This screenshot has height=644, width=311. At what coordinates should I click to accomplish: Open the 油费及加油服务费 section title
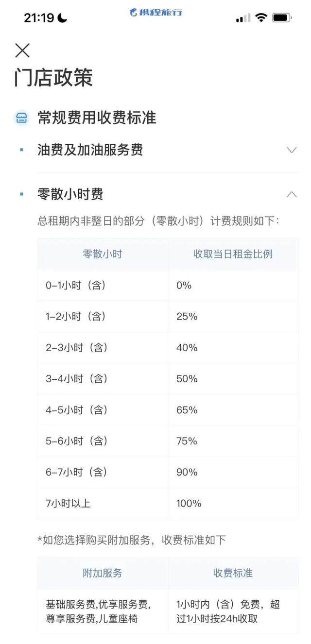pyautogui.click(x=90, y=150)
